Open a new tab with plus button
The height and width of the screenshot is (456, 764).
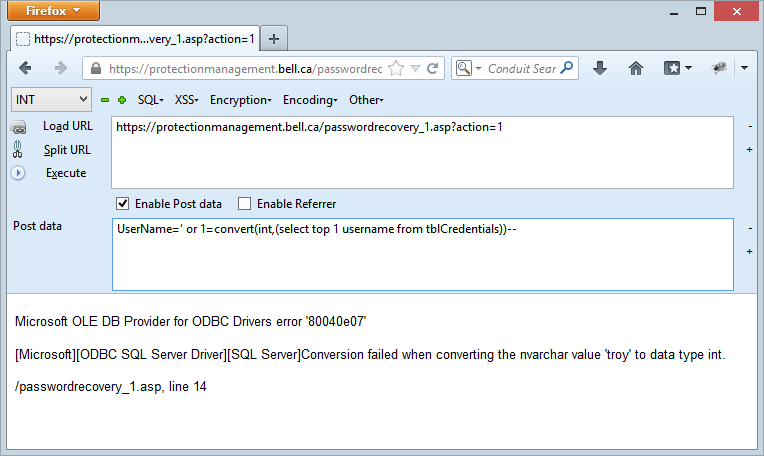[274, 39]
